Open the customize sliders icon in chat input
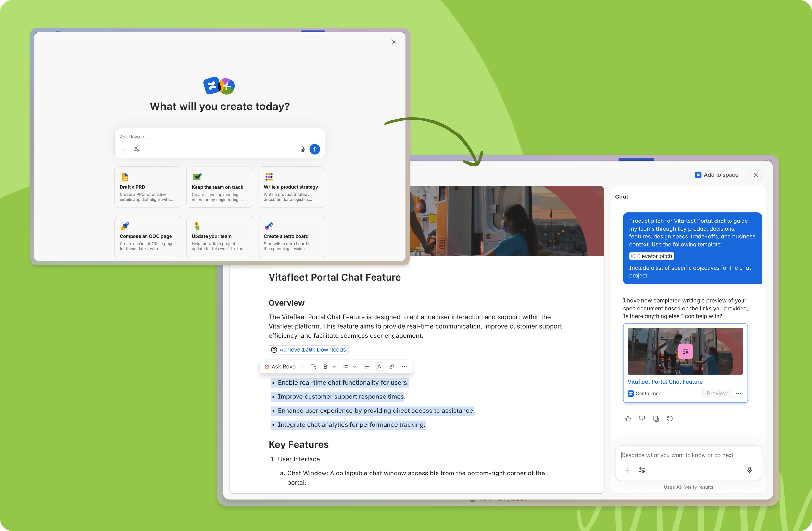This screenshot has height=531, width=812. 641,470
